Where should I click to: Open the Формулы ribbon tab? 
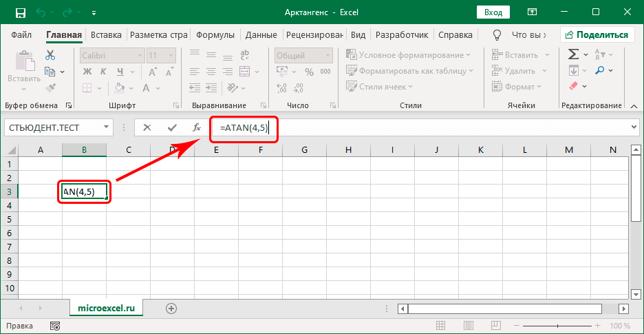(216, 34)
